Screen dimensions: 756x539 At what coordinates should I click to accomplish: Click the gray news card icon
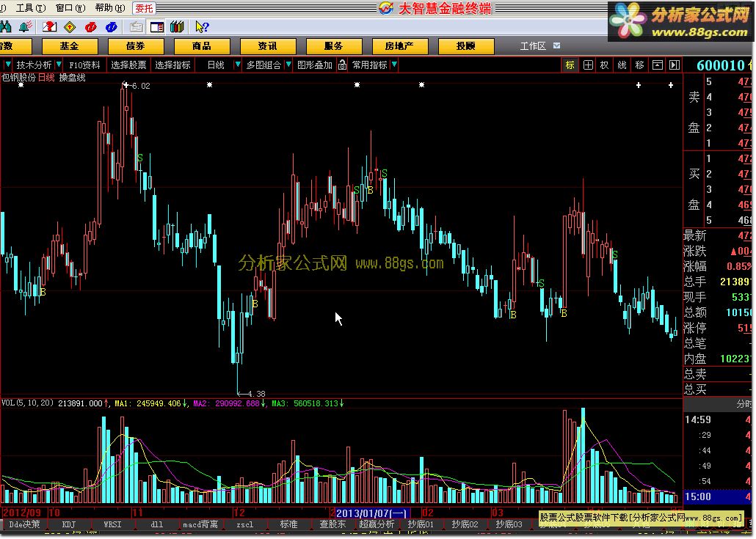tap(137, 27)
